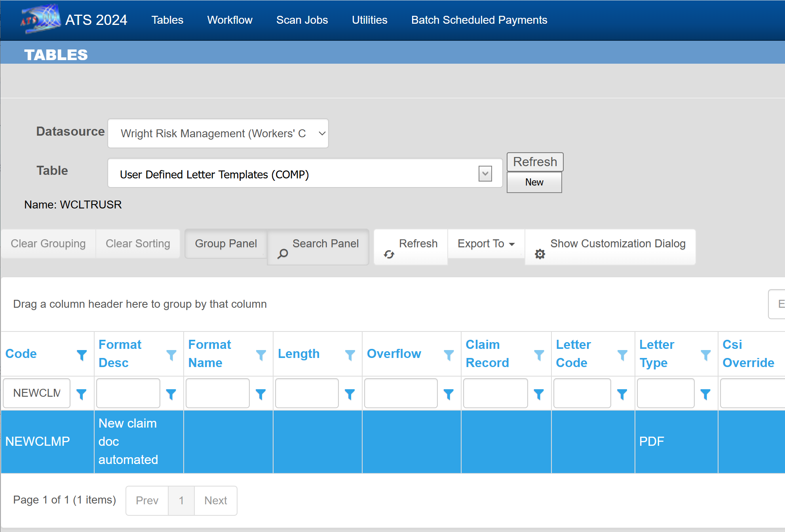This screenshot has width=785, height=532.
Task: Click filter funnel beside Claim Record header
Action: click(539, 355)
